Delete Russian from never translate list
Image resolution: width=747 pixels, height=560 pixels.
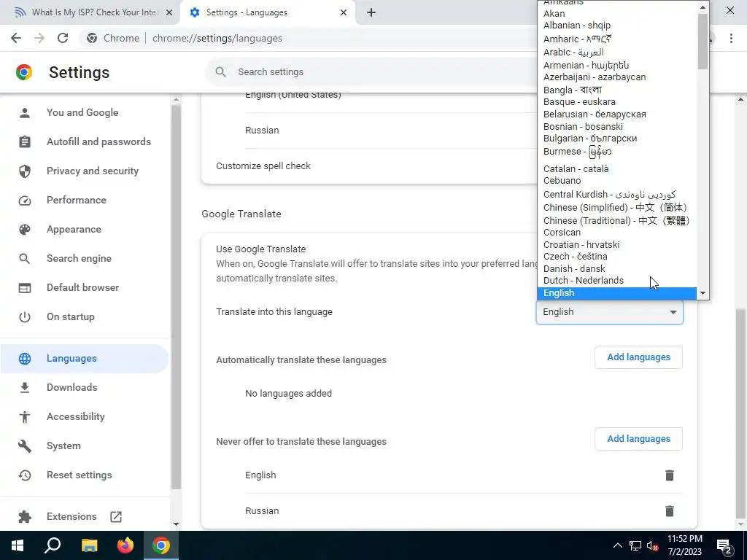670,511
